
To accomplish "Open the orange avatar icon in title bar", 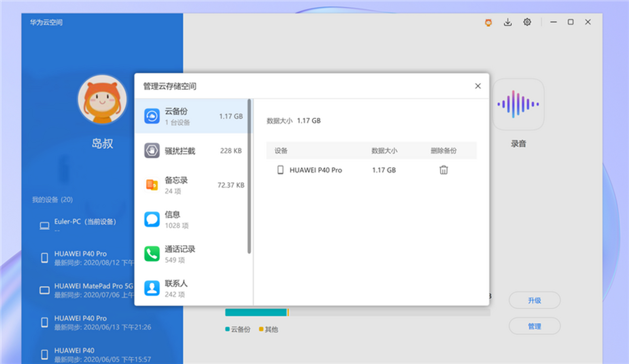I will 488,22.
